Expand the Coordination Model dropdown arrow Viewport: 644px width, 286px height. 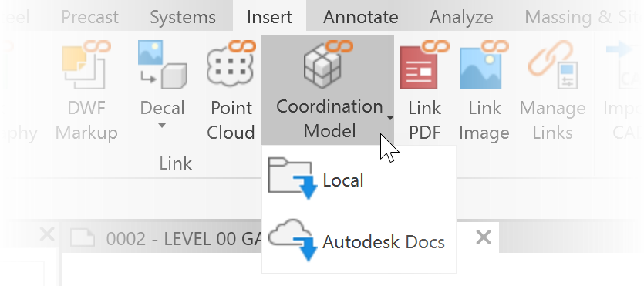click(x=389, y=118)
